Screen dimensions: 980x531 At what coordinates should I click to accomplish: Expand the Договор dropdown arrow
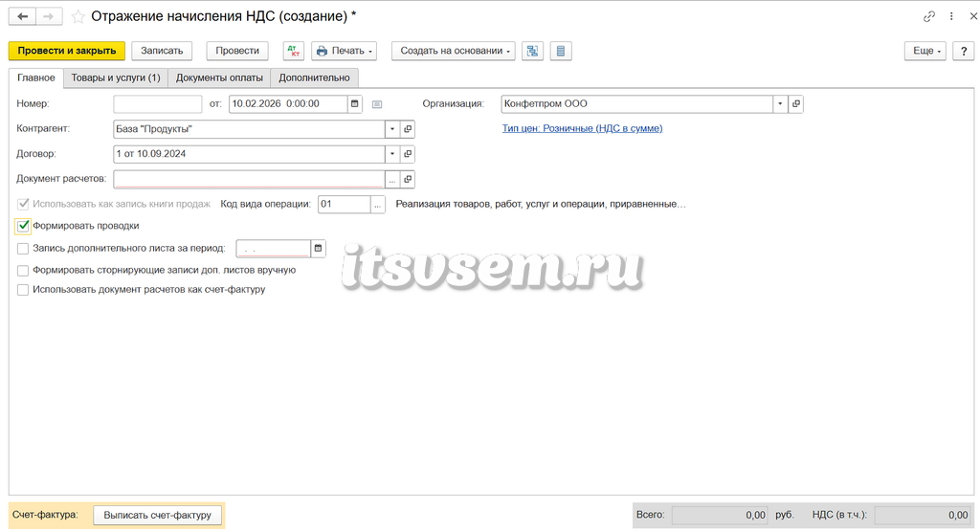392,154
